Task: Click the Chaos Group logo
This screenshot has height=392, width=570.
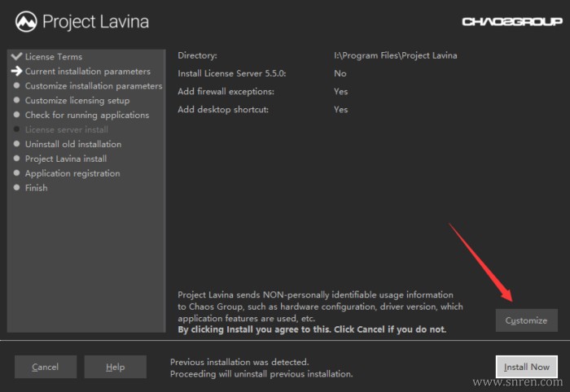Action: click(x=512, y=22)
